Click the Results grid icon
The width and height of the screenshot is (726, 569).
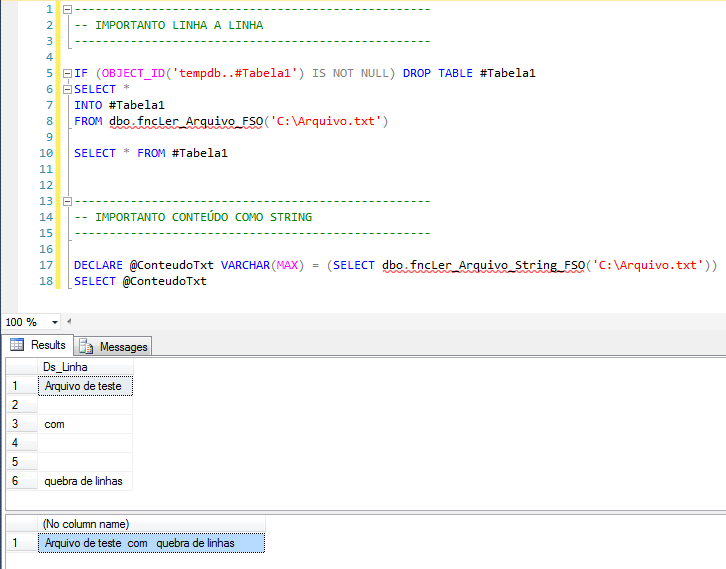pos(17,345)
